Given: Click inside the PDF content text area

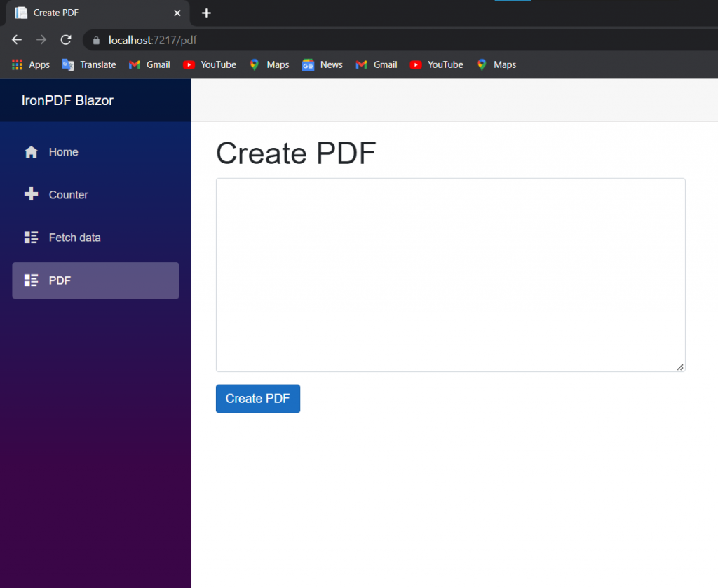Looking at the screenshot, I should pyautogui.click(x=449, y=273).
